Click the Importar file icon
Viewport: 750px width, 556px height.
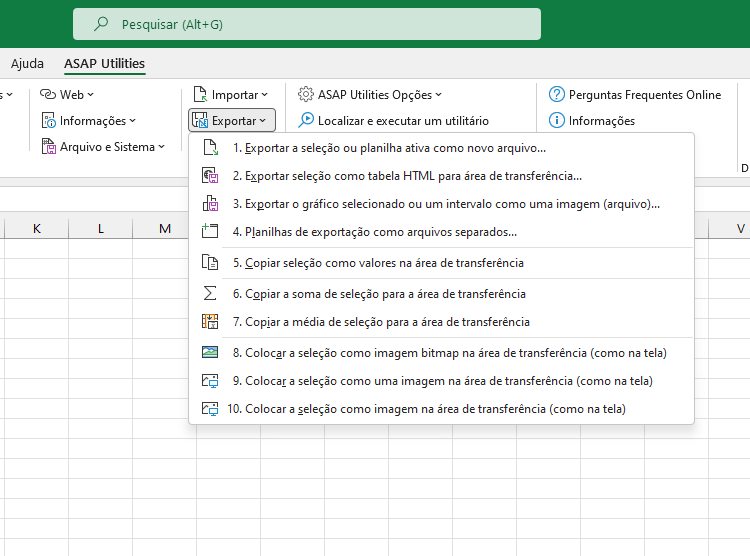click(200, 94)
